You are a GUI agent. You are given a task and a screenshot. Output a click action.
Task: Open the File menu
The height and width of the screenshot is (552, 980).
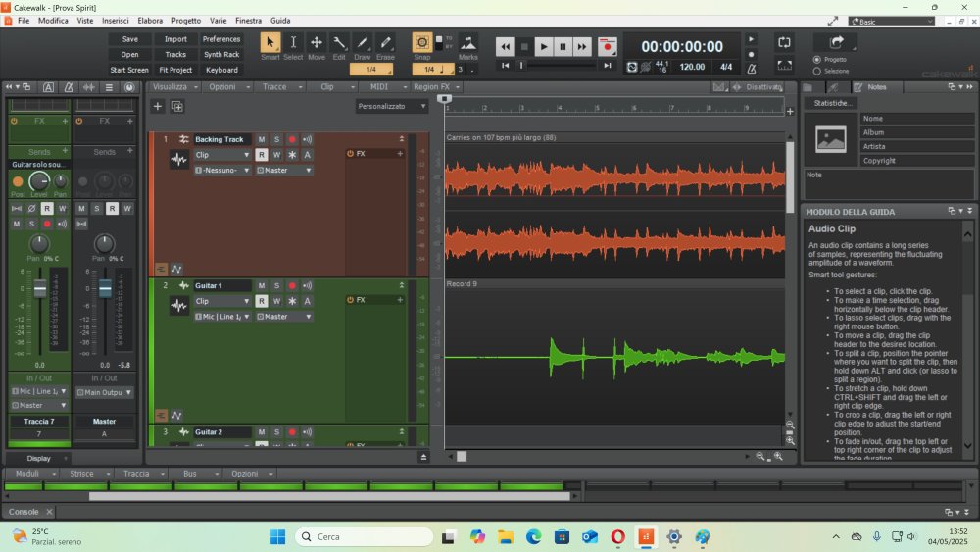[x=24, y=21]
